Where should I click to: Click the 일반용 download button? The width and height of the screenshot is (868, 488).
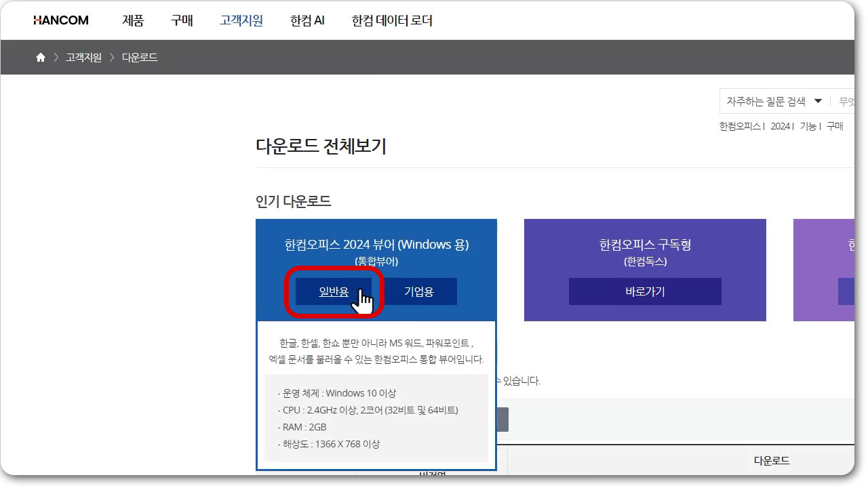click(x=334, y=291)
